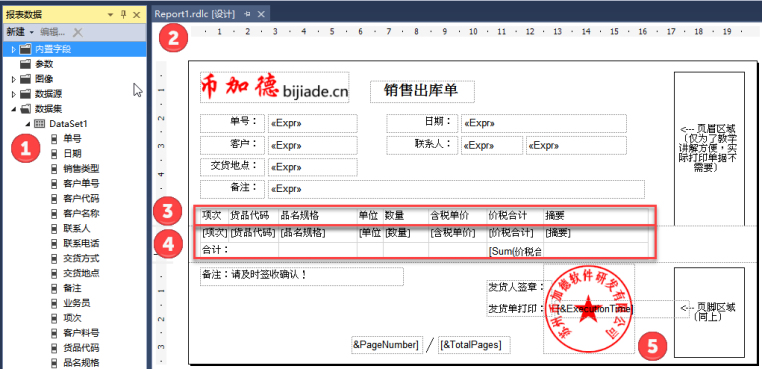This screenshot has width=762, height=369.
Task: Select the 销售出库单 title textbox
Action: 422,91
